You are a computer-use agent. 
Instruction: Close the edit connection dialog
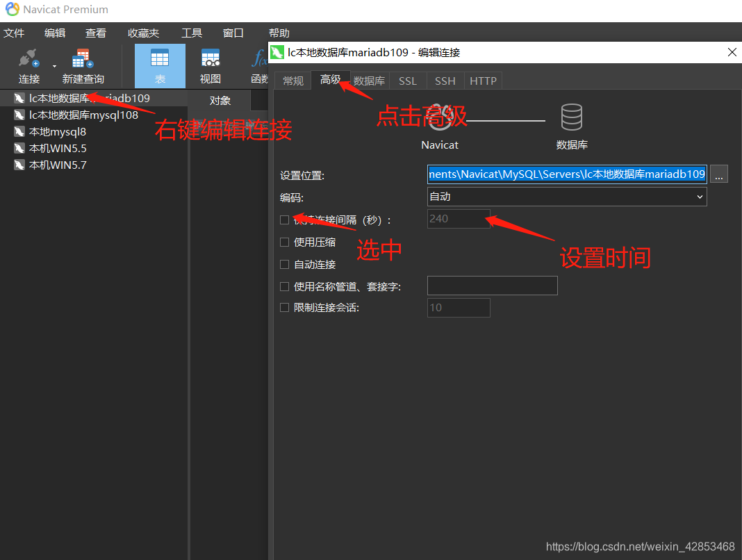coord(732,52)
